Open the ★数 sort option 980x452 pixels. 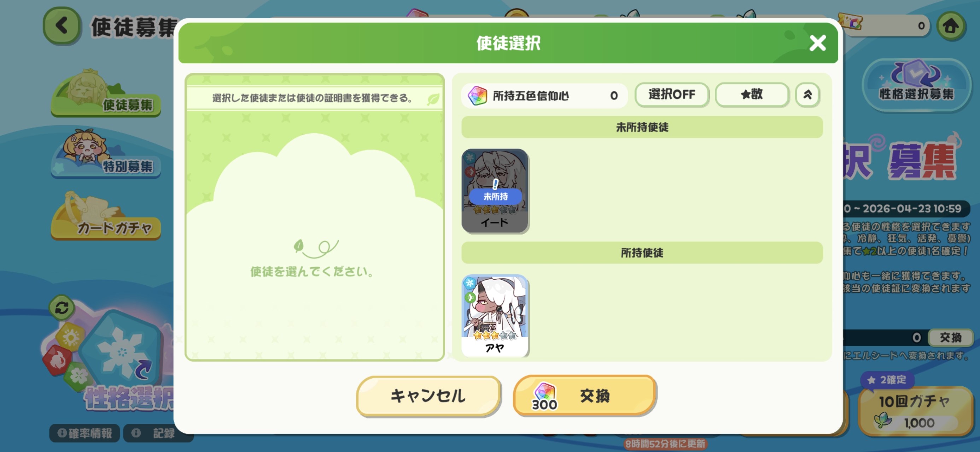[752, 94]
